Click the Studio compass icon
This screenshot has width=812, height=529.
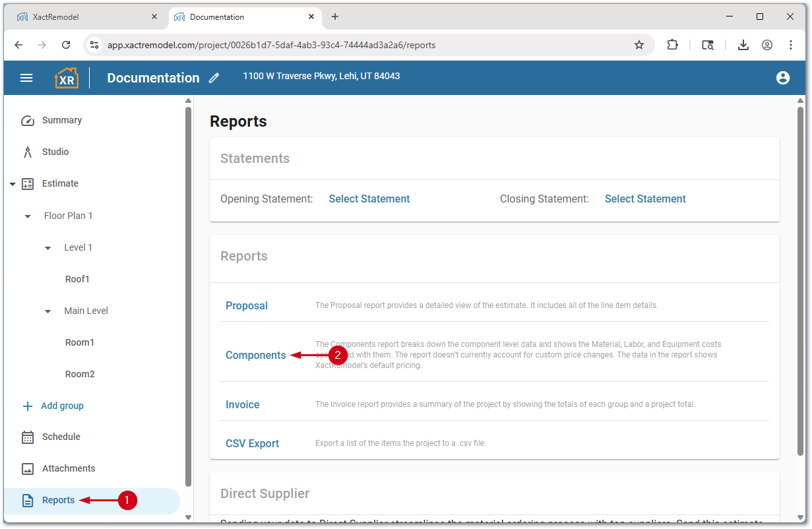tap(28, 152)
